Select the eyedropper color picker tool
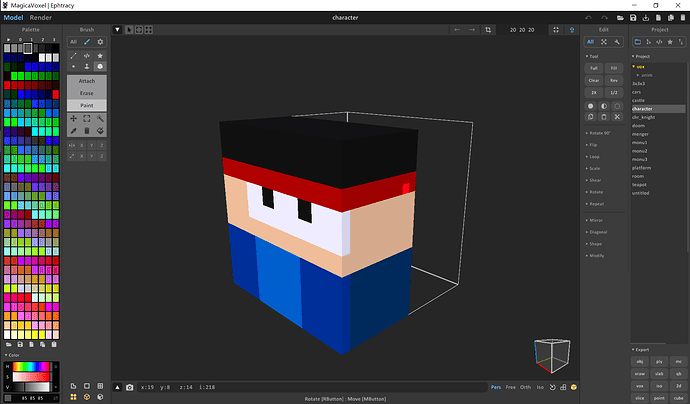Image resolution: width=690 pixels, height=404 pixels. (x=73, y=131)
